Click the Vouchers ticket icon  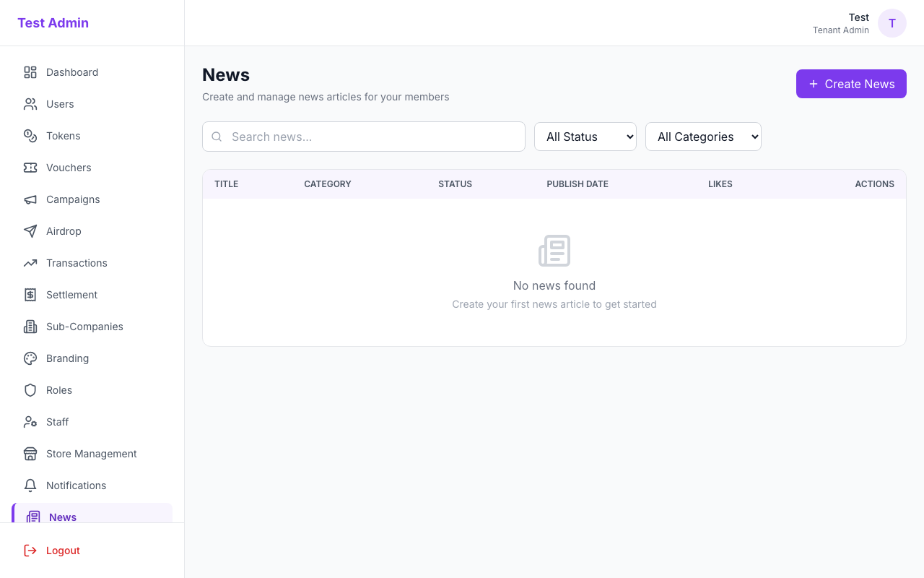pos(30,168)
